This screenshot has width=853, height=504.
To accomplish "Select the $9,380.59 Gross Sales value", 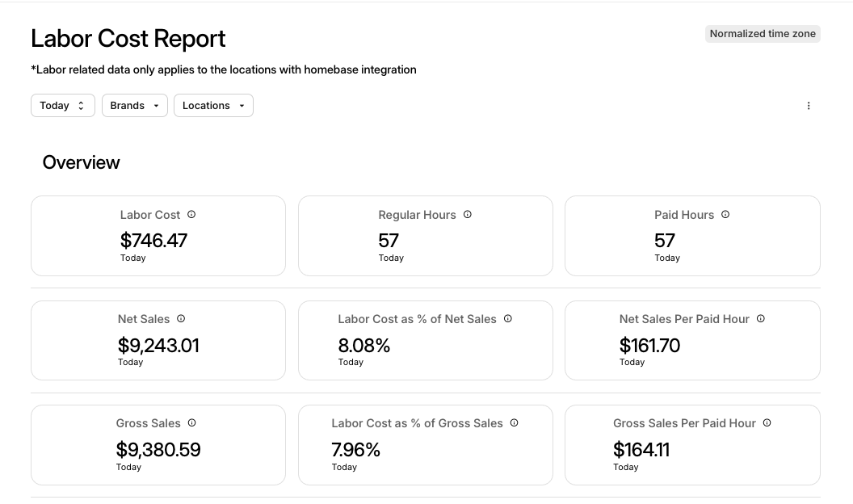I will point(158,450).
